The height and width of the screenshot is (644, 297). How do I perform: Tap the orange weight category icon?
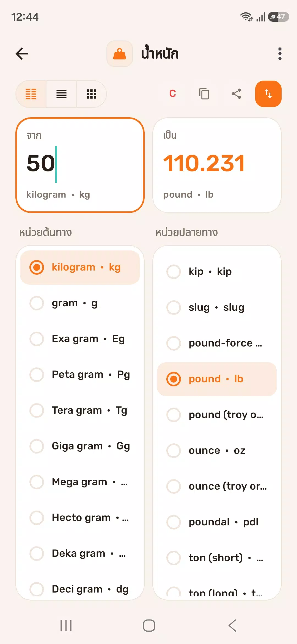(120, 54)
